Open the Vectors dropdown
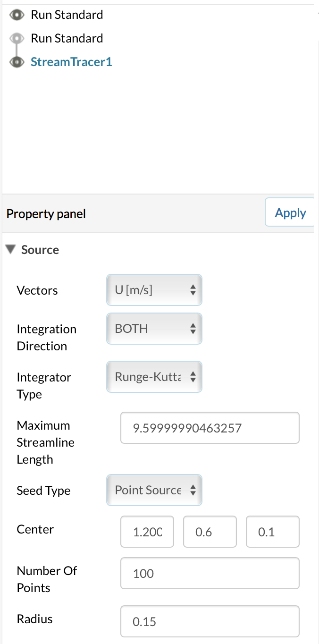Image resolution: width=319 pixels, height=644 pixels. coord(154,290)
